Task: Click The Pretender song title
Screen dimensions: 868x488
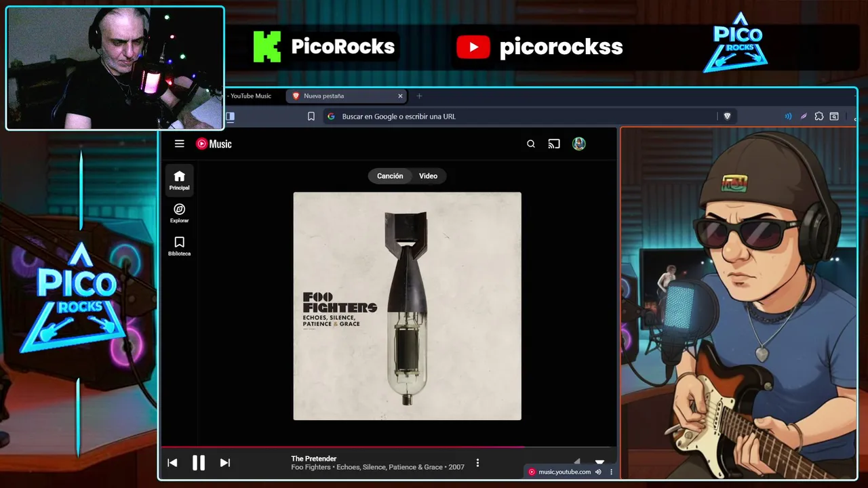Action: 313,459
